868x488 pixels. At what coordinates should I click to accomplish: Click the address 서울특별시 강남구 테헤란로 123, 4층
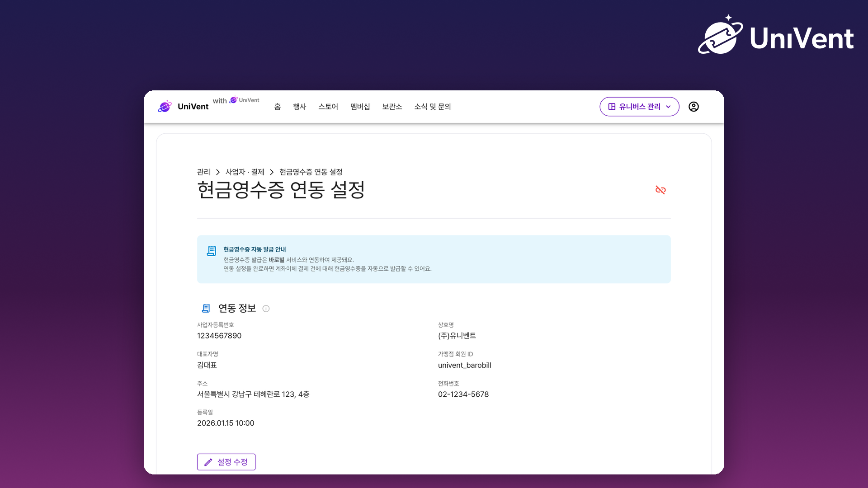coord(253,394)
